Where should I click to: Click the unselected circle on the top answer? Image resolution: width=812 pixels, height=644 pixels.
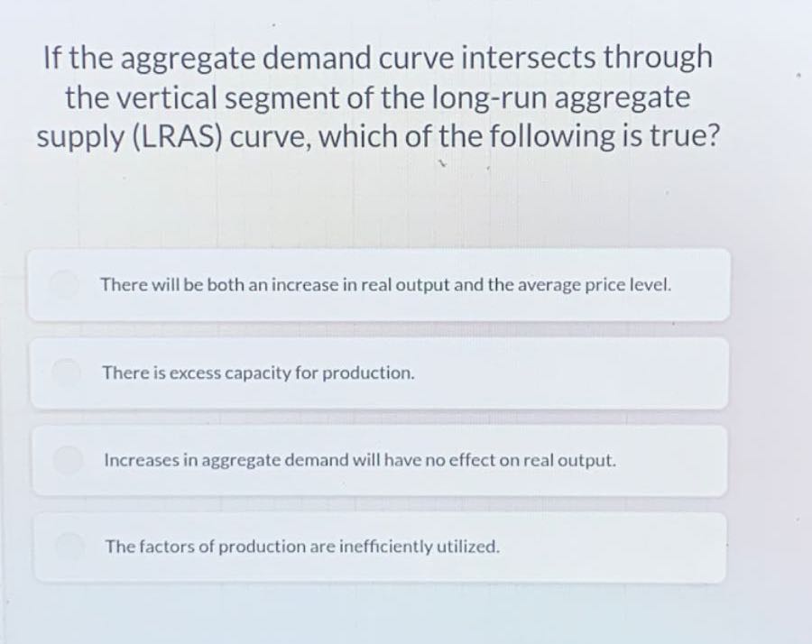point(63,285)
